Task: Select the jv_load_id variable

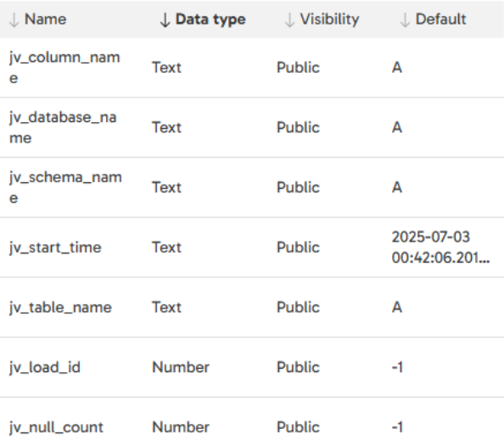Action: (x=252, y=367)
